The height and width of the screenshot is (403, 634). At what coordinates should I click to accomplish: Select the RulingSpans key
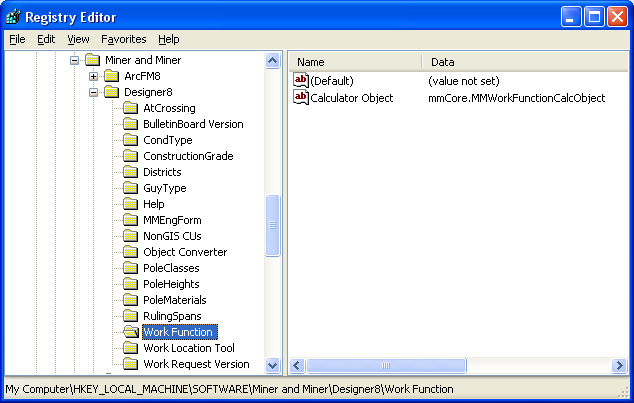point(172,316)
